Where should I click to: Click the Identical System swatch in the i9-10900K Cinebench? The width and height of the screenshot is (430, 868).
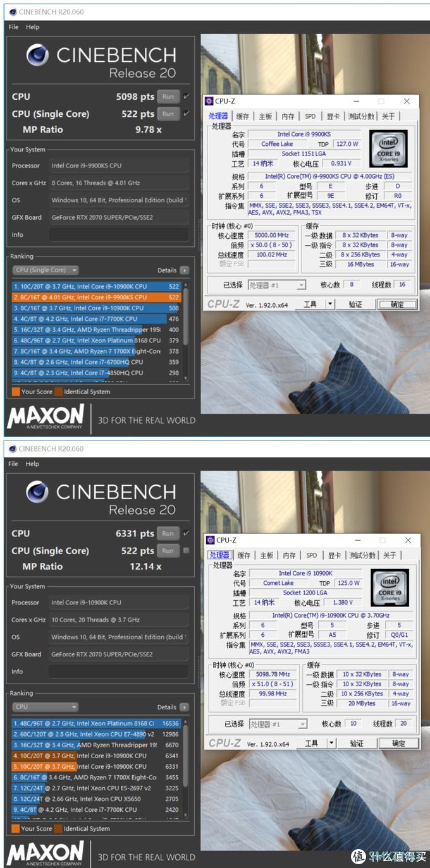coord(58,828)
